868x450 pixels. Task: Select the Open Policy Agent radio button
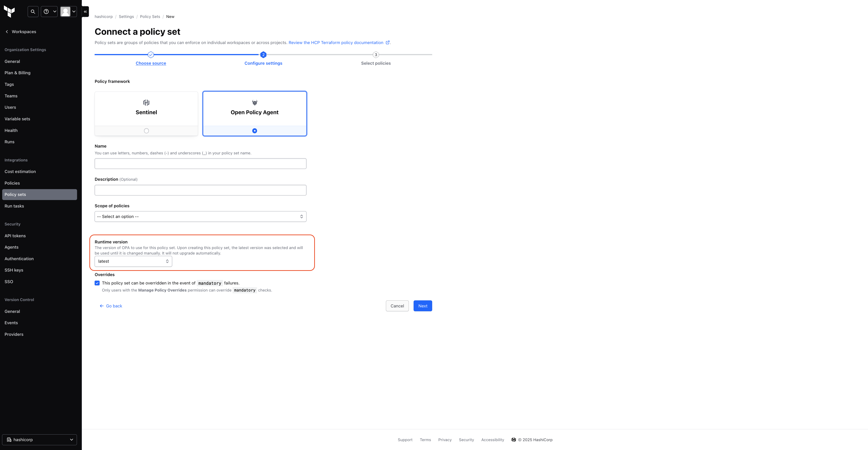[x=254, y=131]
